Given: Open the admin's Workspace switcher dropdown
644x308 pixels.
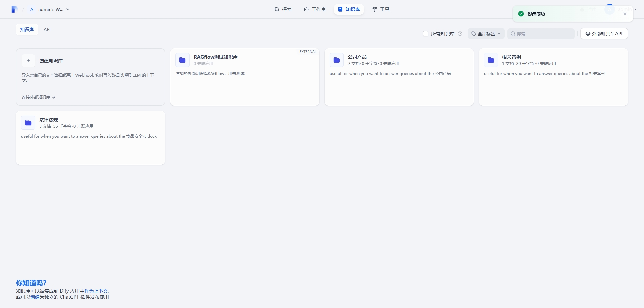Looking at the screenshot, I should click(50, 9).
